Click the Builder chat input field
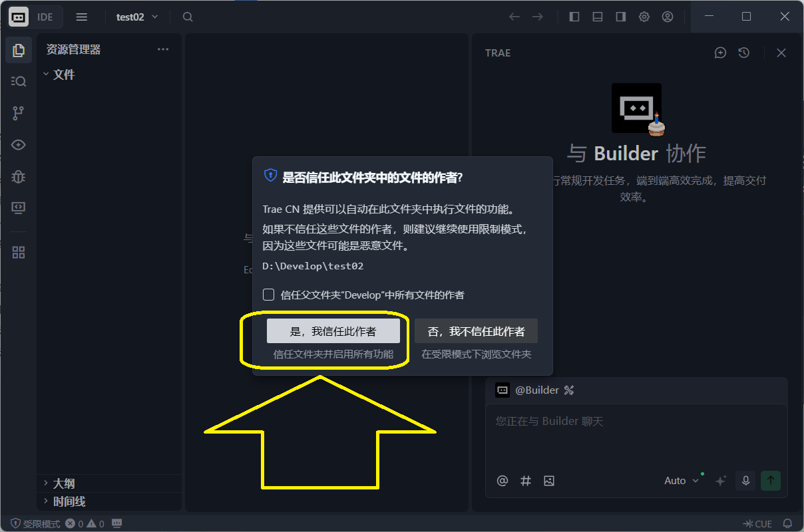Screen dimensions: 804x532 tap(636, 439)
